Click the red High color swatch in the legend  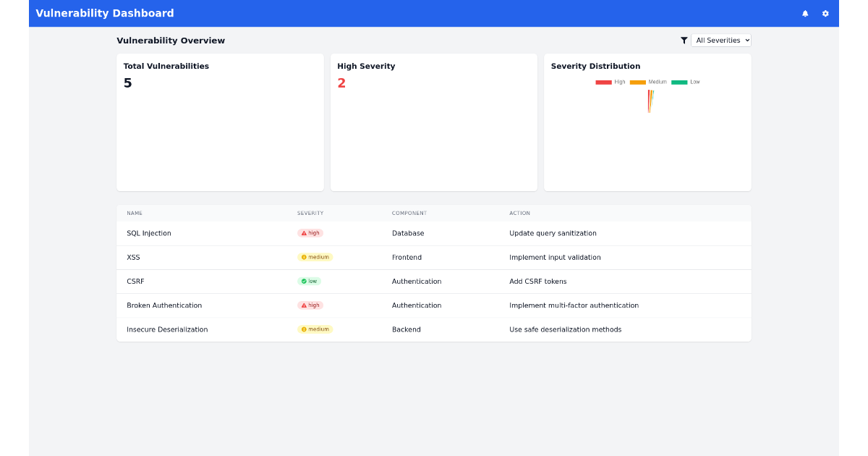point(604,82)
